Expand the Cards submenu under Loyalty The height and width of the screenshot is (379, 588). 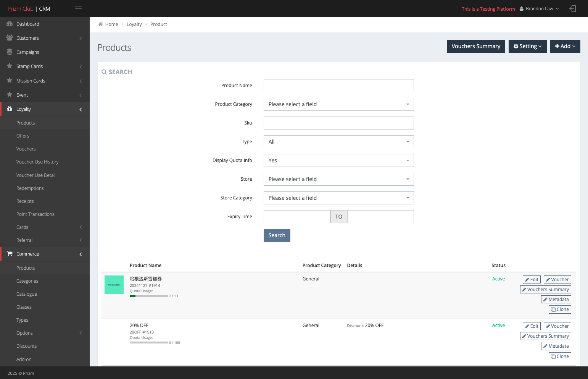tap(81, 227)
